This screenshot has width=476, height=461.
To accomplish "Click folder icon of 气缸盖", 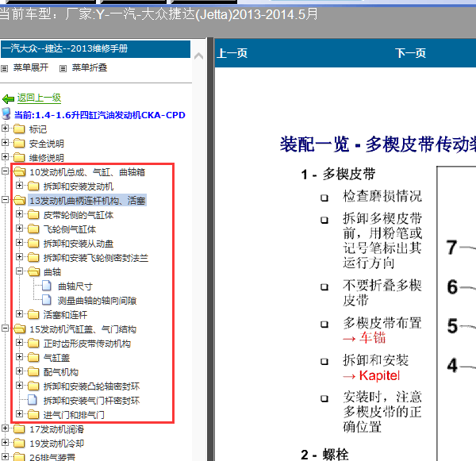I will pyautogui.click(x=33, y=357).
